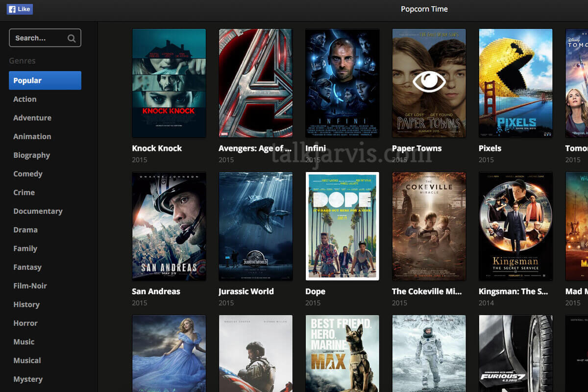Click the Popcorn Time window title
The width and height of the screenshot is (588, 392).
click(x=424, y=9)
